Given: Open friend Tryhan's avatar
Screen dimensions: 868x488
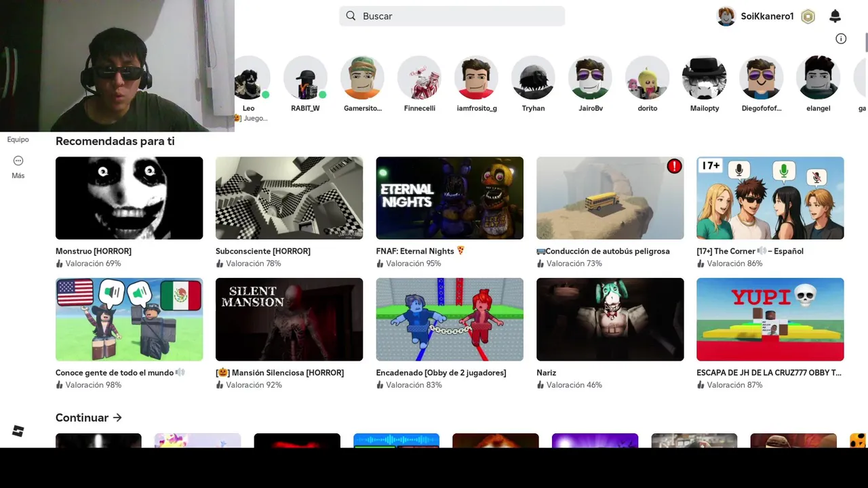Looking at the screenshot, I should (x=533, y=77).
